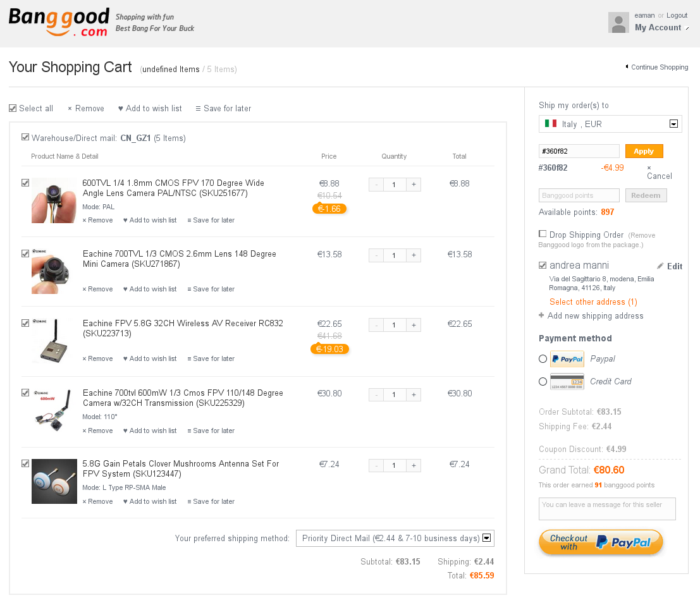Uncheck the Clover Mushrooms Antenna item
This screenshot has width=700, height=605.
click(25, 463)
